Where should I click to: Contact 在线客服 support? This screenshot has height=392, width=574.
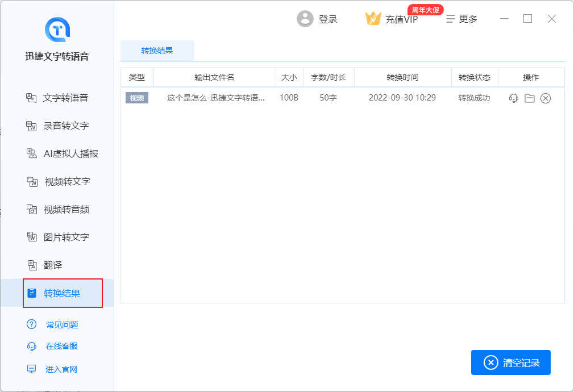61,346
